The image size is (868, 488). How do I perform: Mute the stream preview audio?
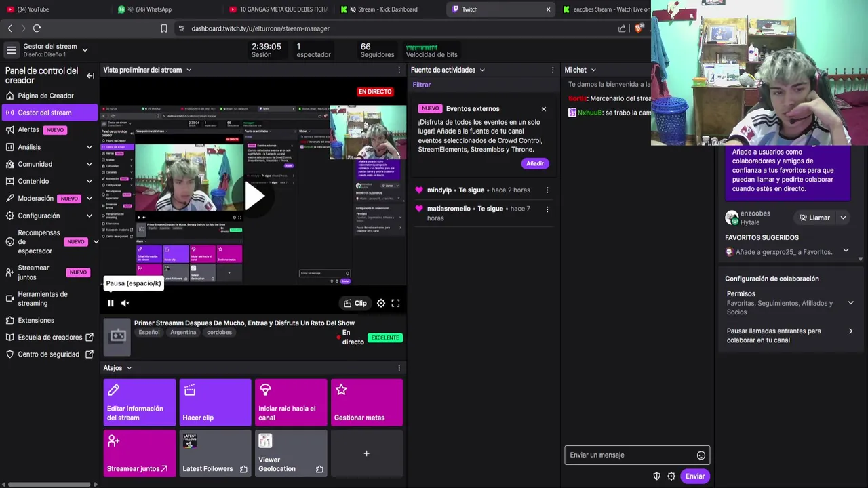click(x=125, y=303)
